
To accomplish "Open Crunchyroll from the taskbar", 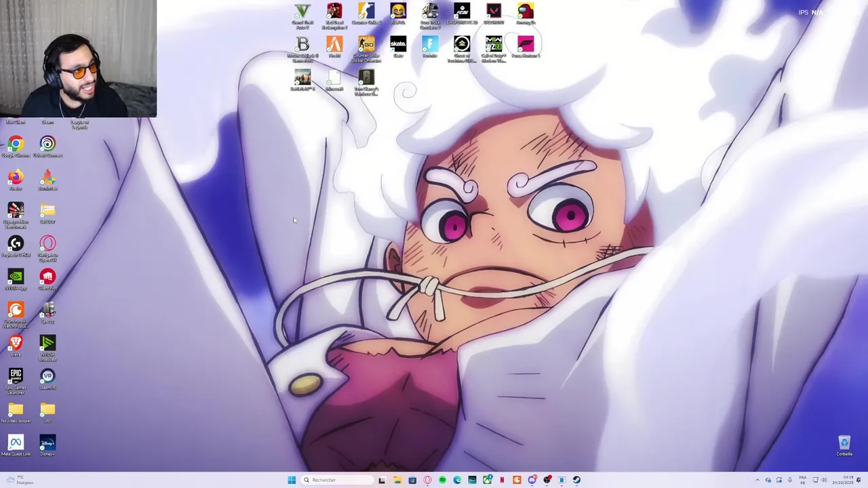I will click(x=517, y=480).
